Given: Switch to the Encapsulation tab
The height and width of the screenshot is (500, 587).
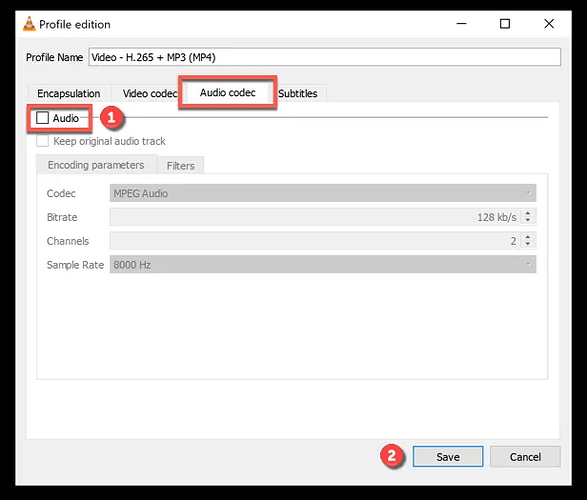Looking at the screenshot, I should pyautogui.click(x=69, y=93).
